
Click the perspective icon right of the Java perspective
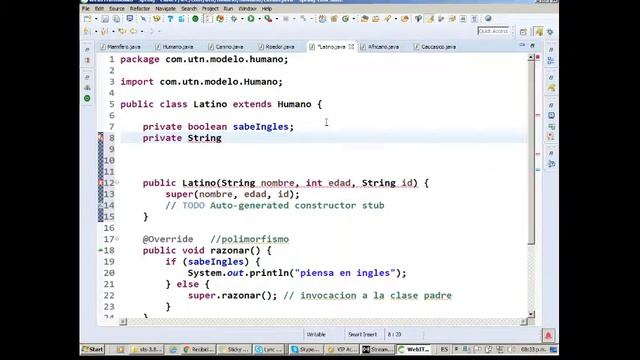point(550,32)
